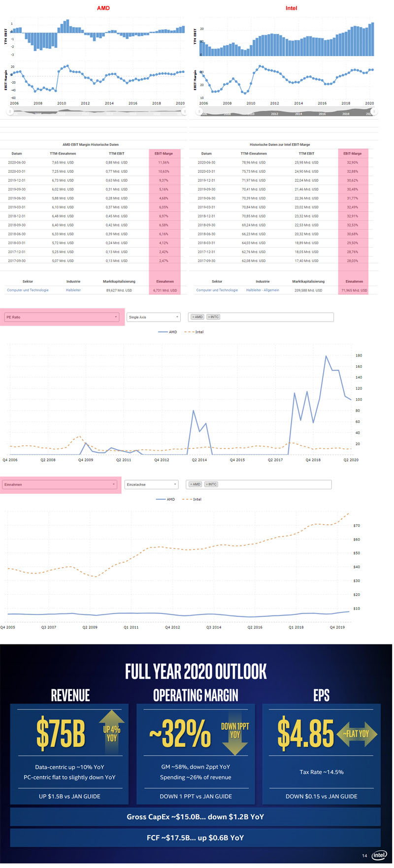This screenshot has width=394, height=868.
Task: Select the 71,965 Mrd. USD Einnahmen value
Action: [x=354, y=290]
